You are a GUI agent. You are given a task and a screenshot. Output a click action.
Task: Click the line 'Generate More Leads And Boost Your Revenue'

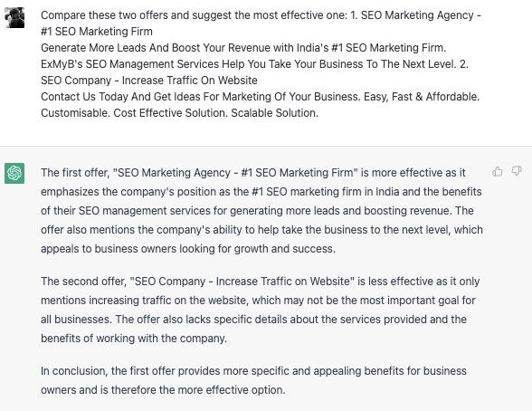point(243,48)
